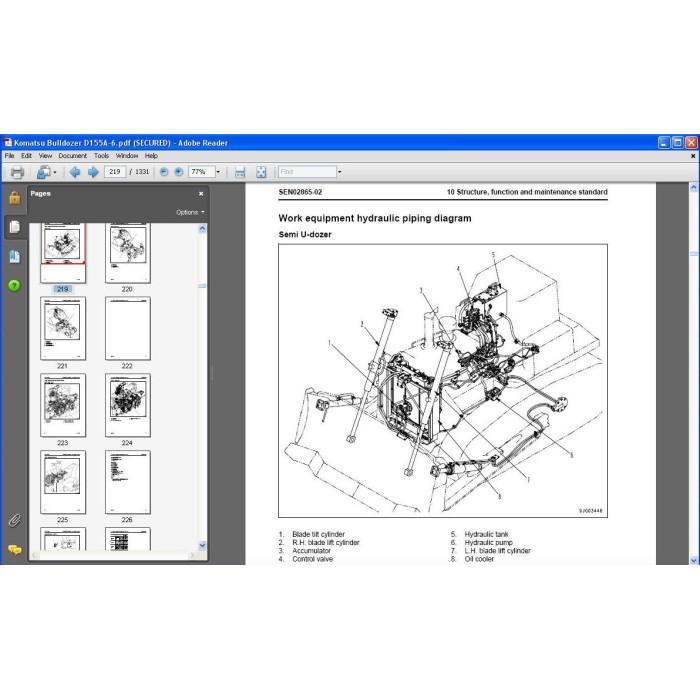Select page 226 thumbnail
The width and height of the screenshot is (700, 700).
128,482
